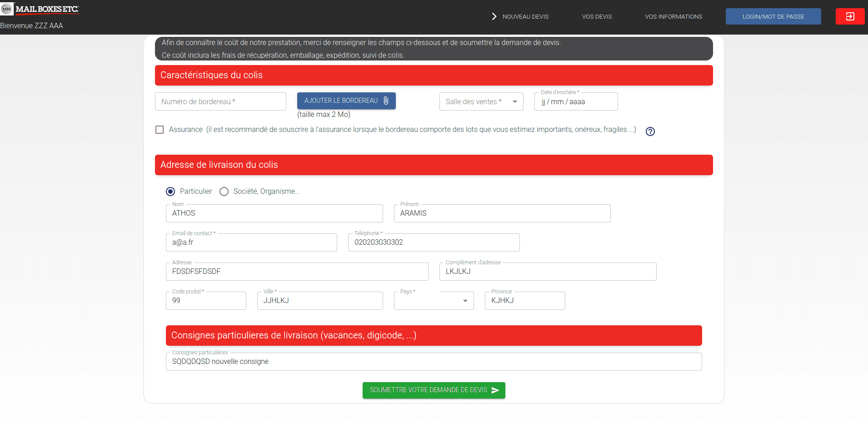The height and width of the screenshot is (429, 868).
Task: Open the Salle des ventes dropdown
Action: [481, 101]
